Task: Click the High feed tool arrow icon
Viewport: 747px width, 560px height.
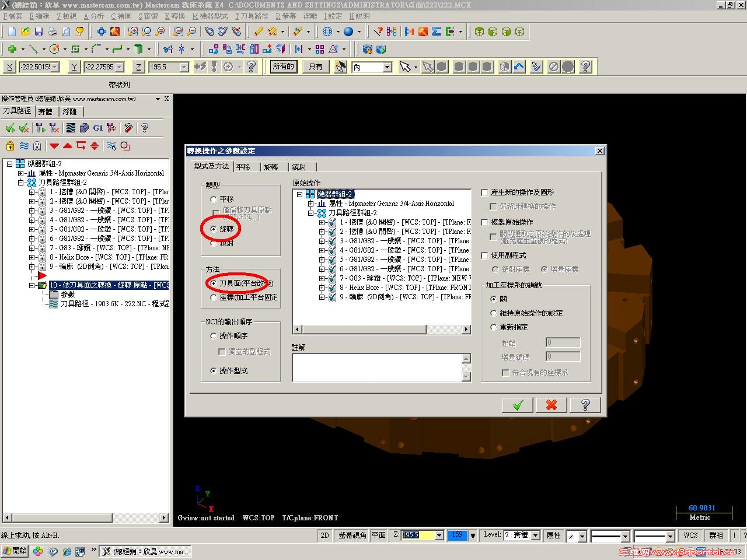Action: 111,128
